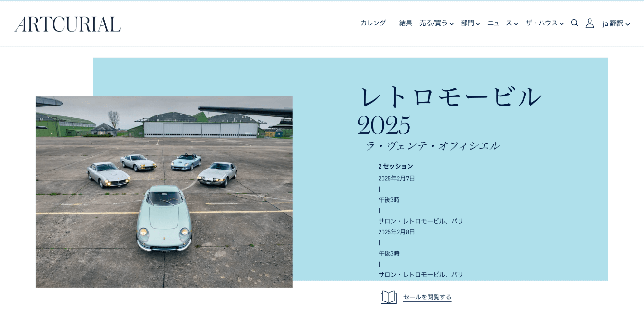Select the レトロモービル 2025 heading
Viewport: 644px width, 312px height.
click(450, 110)
